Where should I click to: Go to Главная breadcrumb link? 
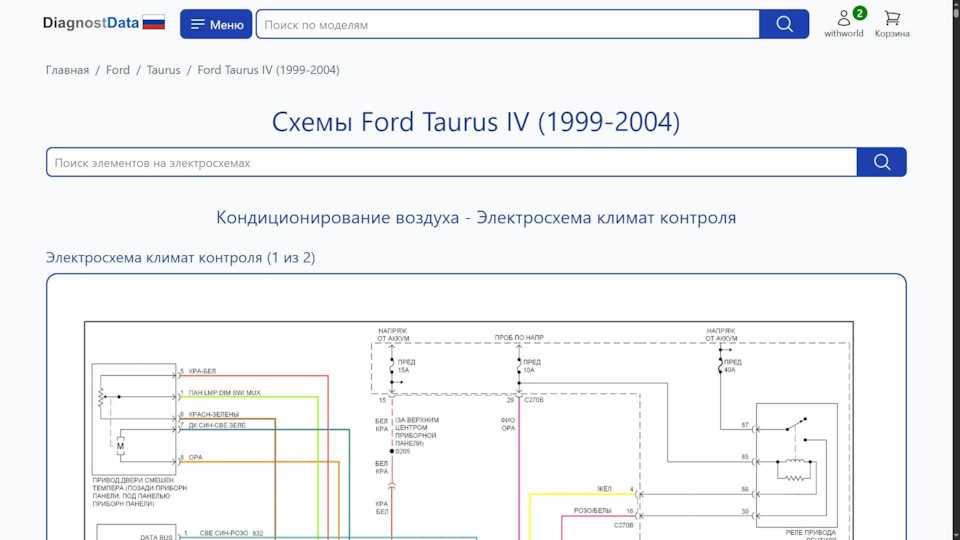coord(67,70)
